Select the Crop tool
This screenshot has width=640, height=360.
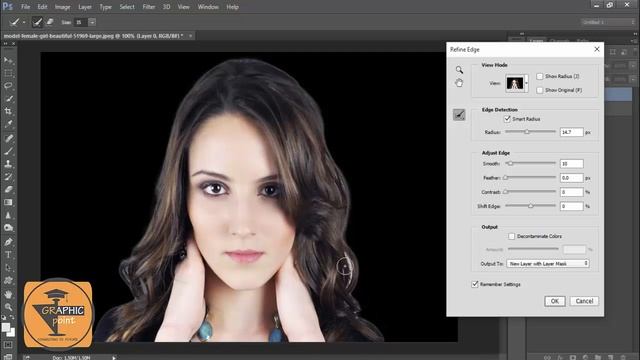click(x=8, y=111)
